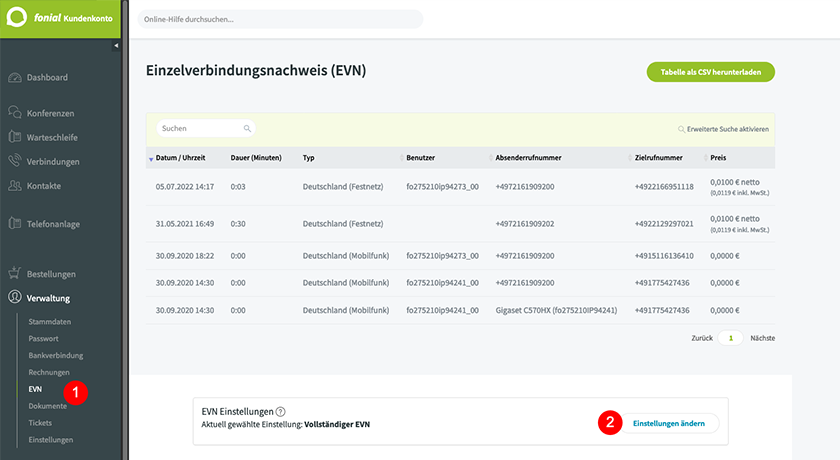Screen dimensions: 840x460
Task: Select Stammdaten submenu item
Action: click(x=49, y=322)
